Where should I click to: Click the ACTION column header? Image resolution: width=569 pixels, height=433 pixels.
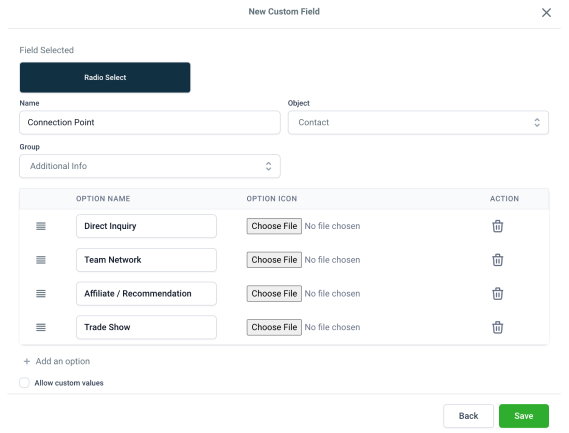pos(504,199)
